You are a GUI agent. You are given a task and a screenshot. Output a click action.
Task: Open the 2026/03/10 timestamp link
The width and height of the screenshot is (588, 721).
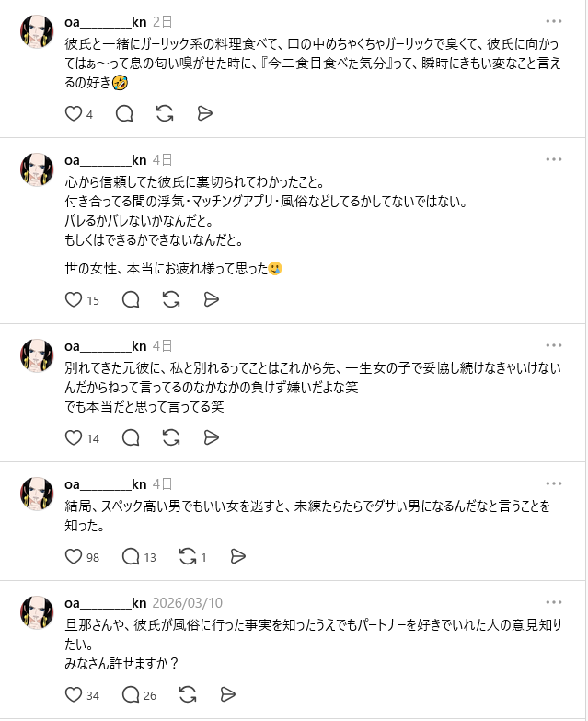pyautogui.click(x=188, y=603)
